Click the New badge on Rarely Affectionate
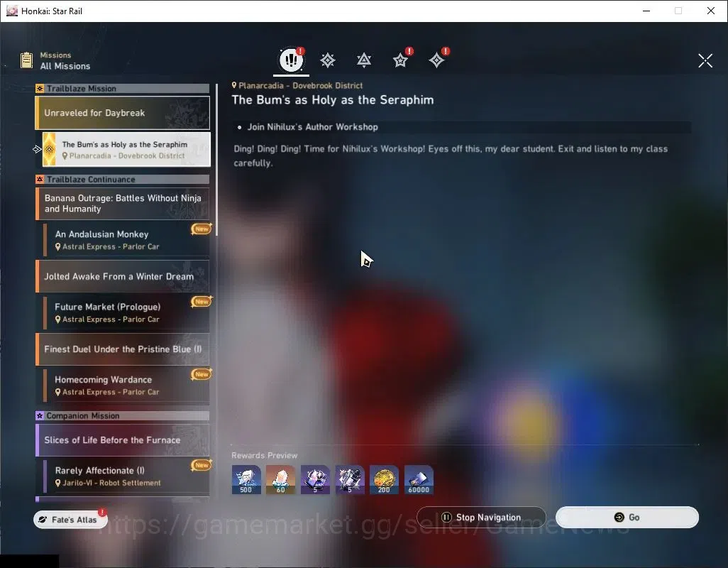Screen dimensions: 728x568 click(x=202, y=465)
